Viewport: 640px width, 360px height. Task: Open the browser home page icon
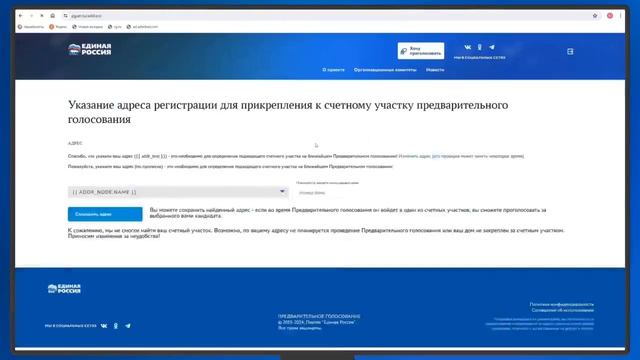[53, 16]
